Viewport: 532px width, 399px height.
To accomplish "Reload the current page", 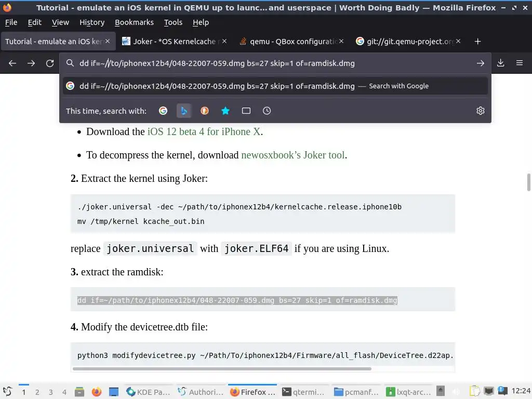I will click(x=50, y=63).
